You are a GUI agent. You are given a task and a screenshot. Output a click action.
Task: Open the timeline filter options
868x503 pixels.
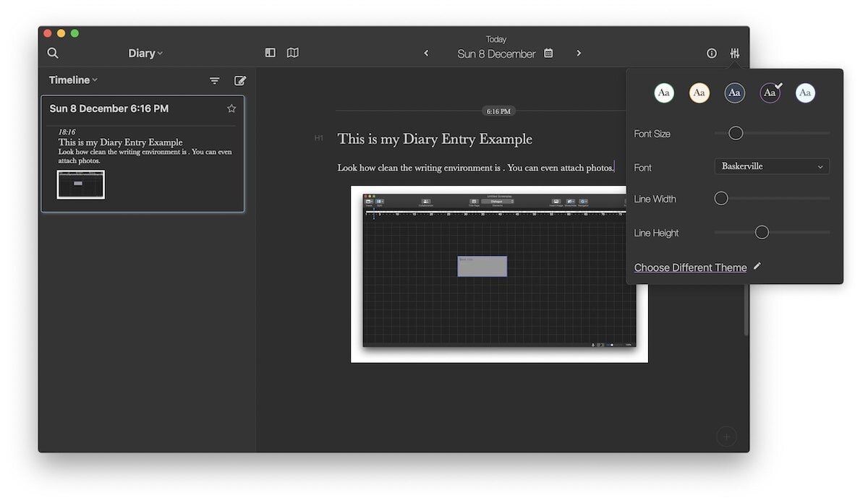click(x=214, y=80)
